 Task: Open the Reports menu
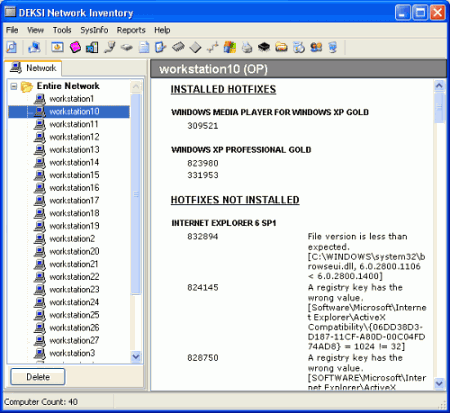(131, 30)
